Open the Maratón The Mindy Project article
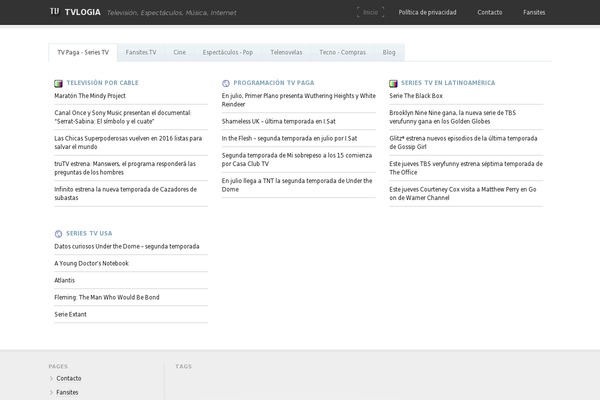 90,96
